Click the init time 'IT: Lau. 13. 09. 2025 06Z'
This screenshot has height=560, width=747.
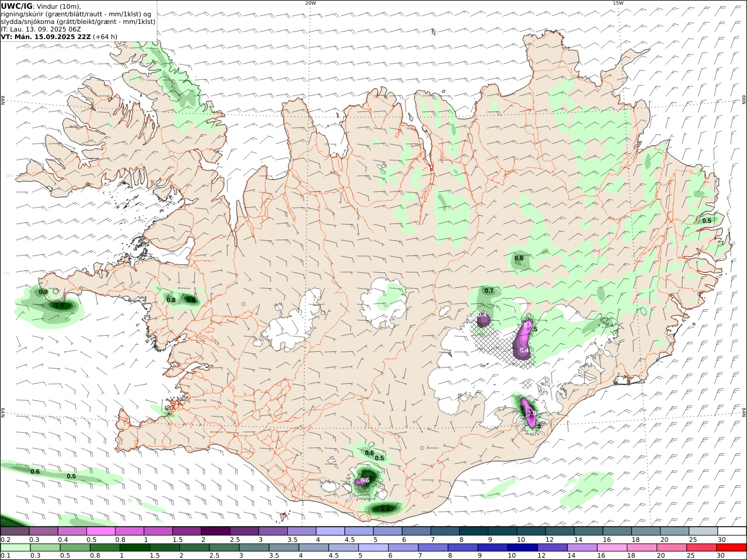click(41, 29)
